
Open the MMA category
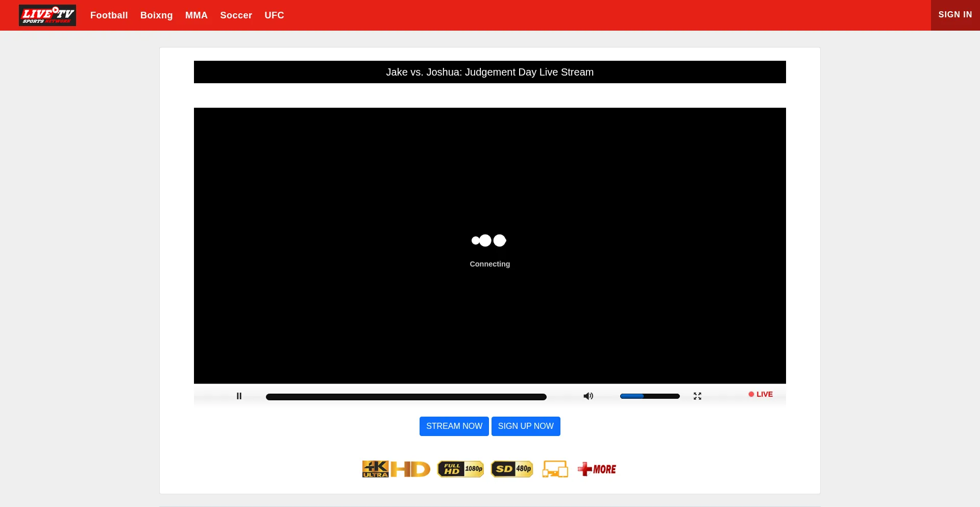196,15
